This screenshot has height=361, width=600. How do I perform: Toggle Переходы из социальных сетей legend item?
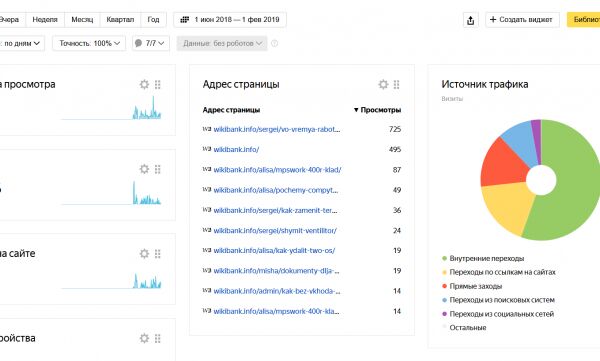click(497, 314)
